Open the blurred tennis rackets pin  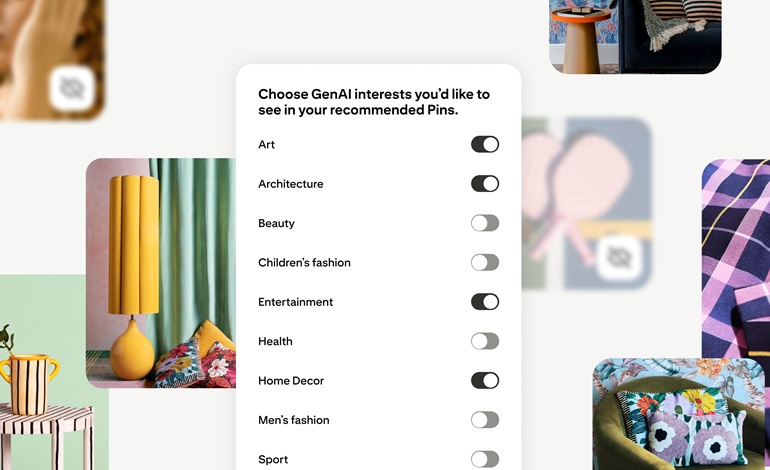587,203
